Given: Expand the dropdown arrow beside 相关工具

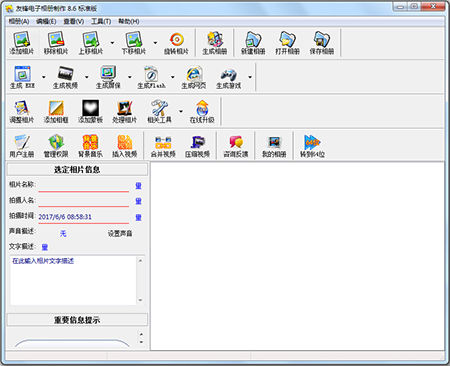Looking at the screenshot, I should point(181,111).
